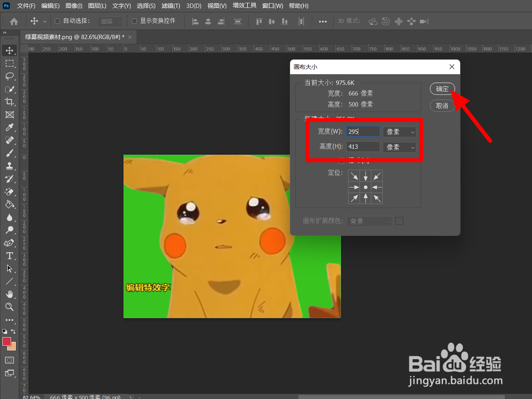This screenshot has height=399, width=532.
Task: Open the height unit 像素 dropdown
Action: pyautogui.click(x=399, y=147)
